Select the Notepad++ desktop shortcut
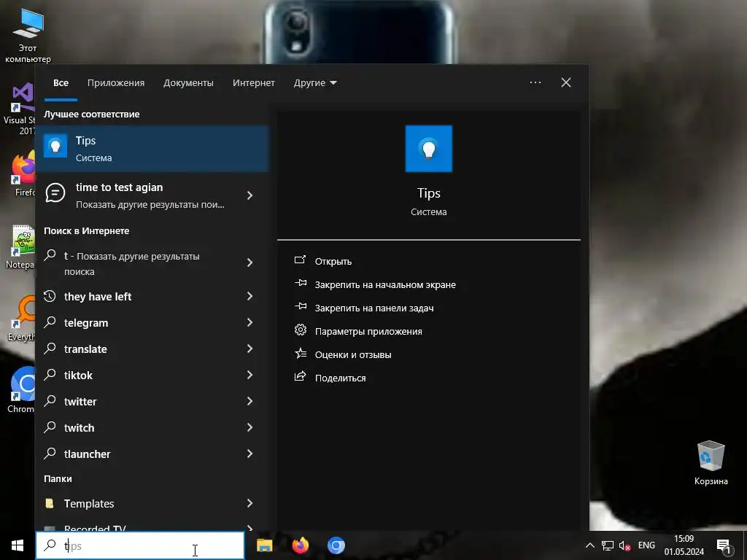Screen dimensions: 747x560 [20, 247]
